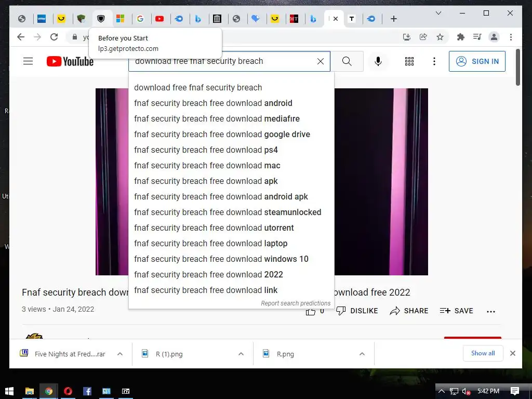Pick the 'free download link' suggestion
Screen dimensions: 532x399
(x=231, y=290)
